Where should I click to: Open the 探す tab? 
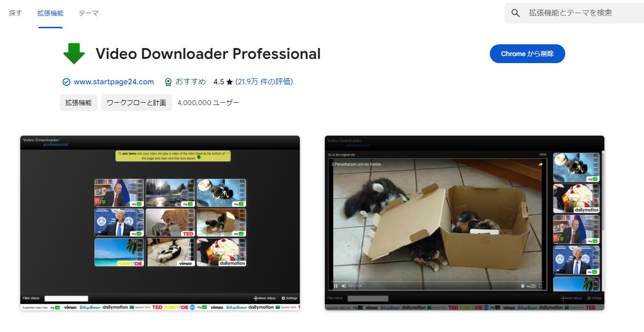pyautogui.click(x=15, y=13)
